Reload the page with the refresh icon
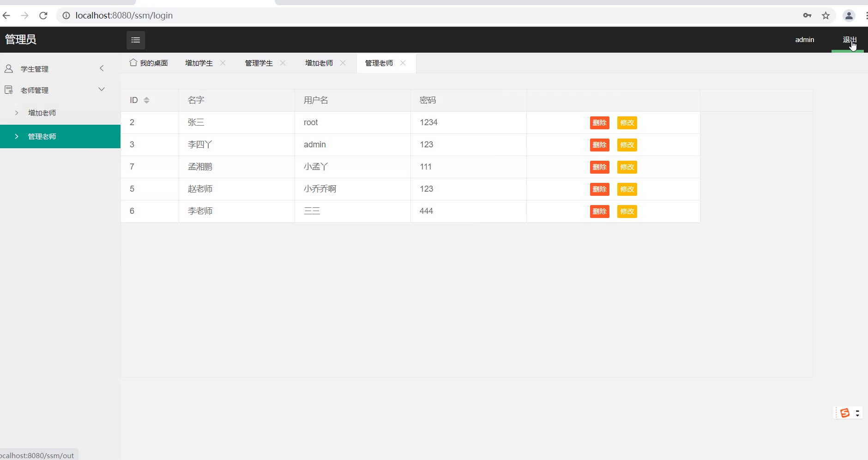The width and height of the screenshot is (868, 460). pyautogui.click(x=43, y=16)
